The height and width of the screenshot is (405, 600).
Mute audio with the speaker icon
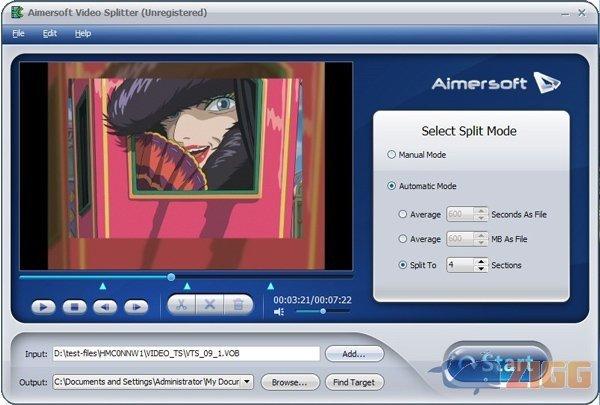pos(279,312)
